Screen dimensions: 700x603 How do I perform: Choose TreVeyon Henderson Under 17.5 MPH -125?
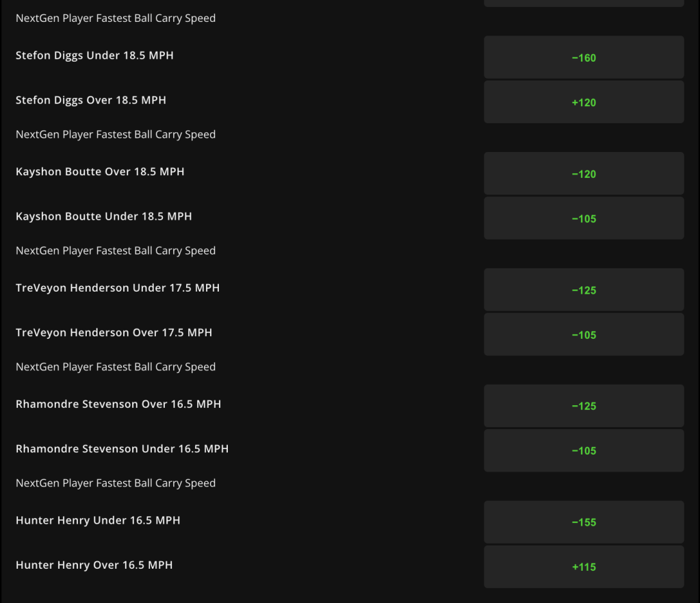point(584,290)
